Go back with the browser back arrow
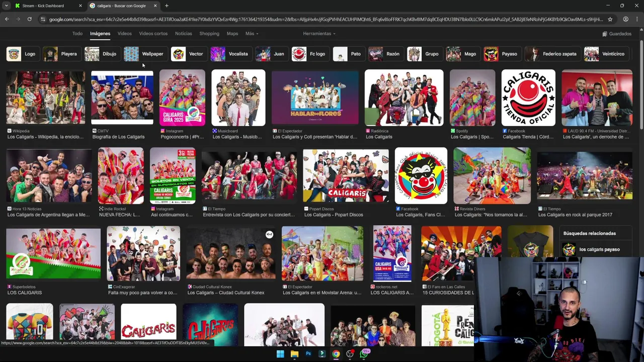 [x=7, y=19]
